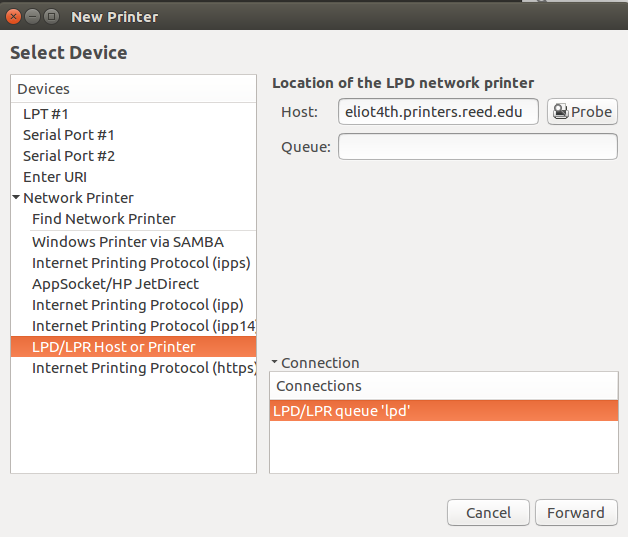This screenshot has height=537, width=628.
Task: Open Find Network Printer entry
Action: [x=104, y=219]
